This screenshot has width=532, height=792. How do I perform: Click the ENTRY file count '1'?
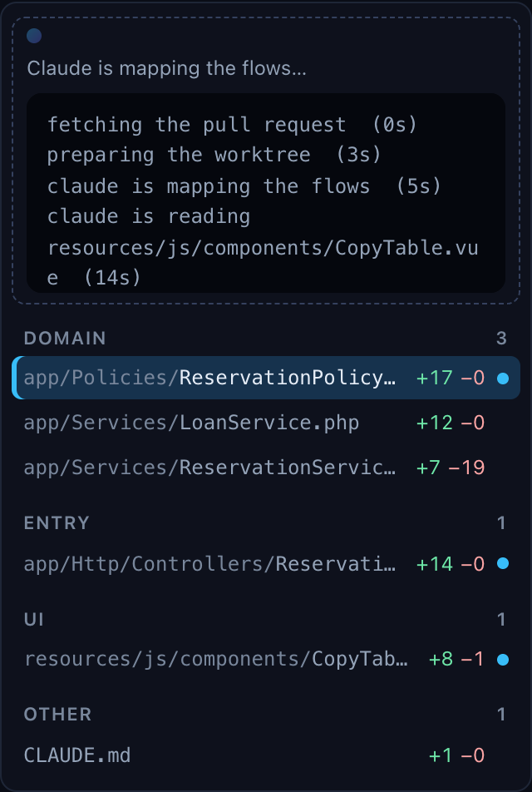(x=501, y=522)
